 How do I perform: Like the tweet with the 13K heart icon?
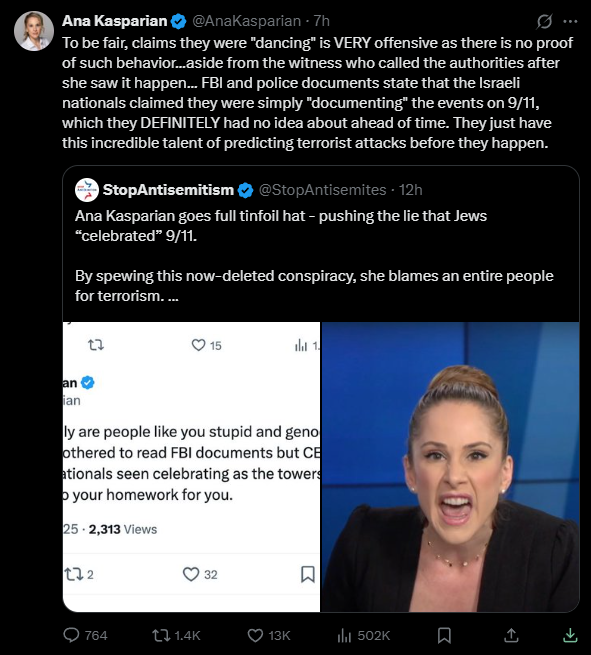(x=269, y=635)
